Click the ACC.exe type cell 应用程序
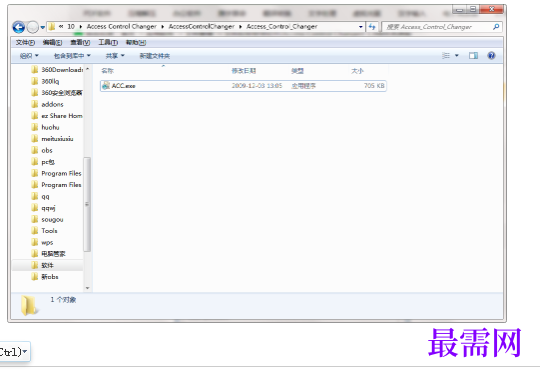Image resolution: width=540 pixels, height=374 pixels. click(303, 86)
